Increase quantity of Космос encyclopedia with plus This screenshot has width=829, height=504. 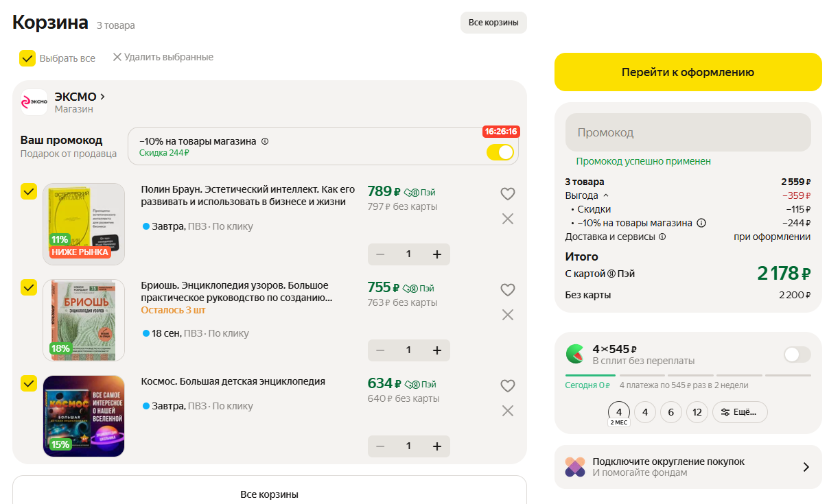pos(436,446)
